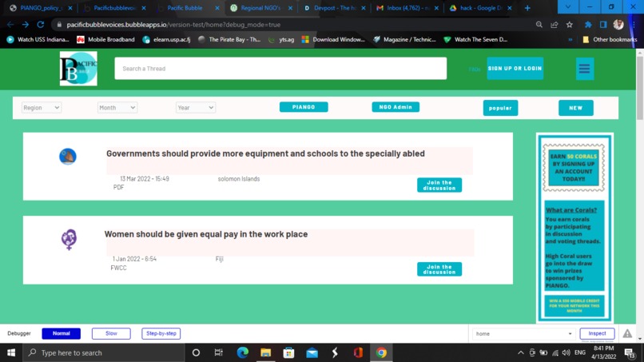Open the browser extensions puzzle icon

[x=588, y=25]
